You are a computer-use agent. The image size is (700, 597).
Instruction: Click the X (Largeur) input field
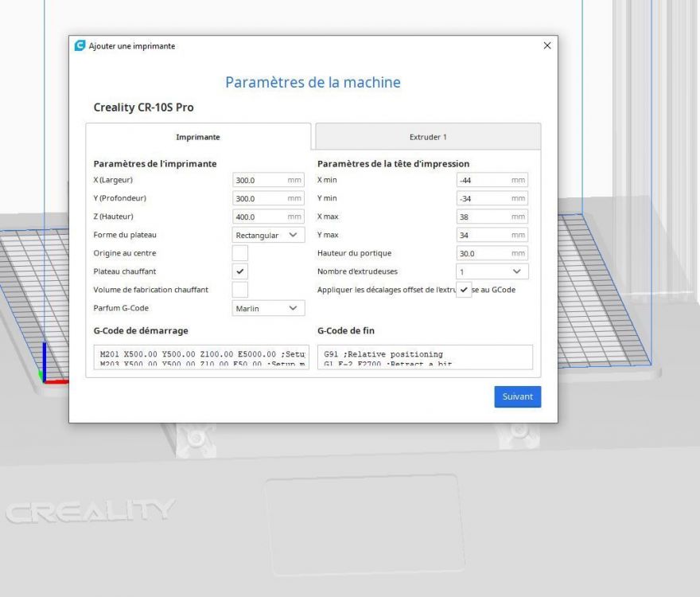click(268, 180)
